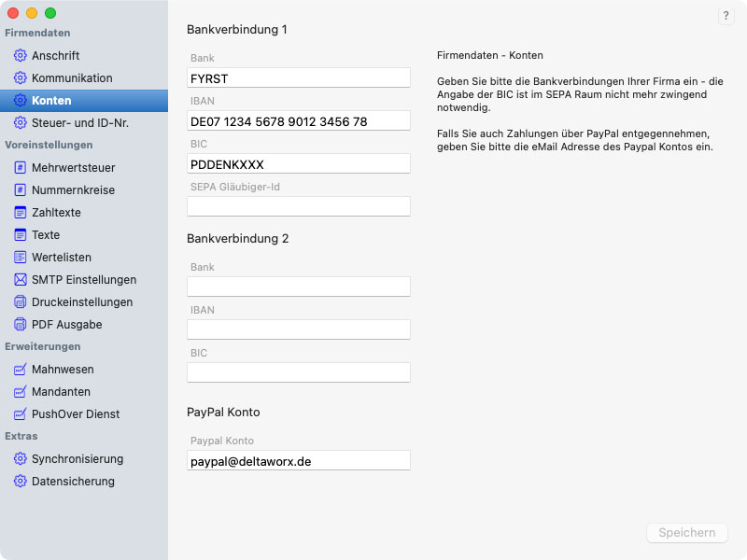Viewport: 747px width, 560px height.
Task: Select the Bank field under Bankverbindung 2
Action: click(299, 287)
